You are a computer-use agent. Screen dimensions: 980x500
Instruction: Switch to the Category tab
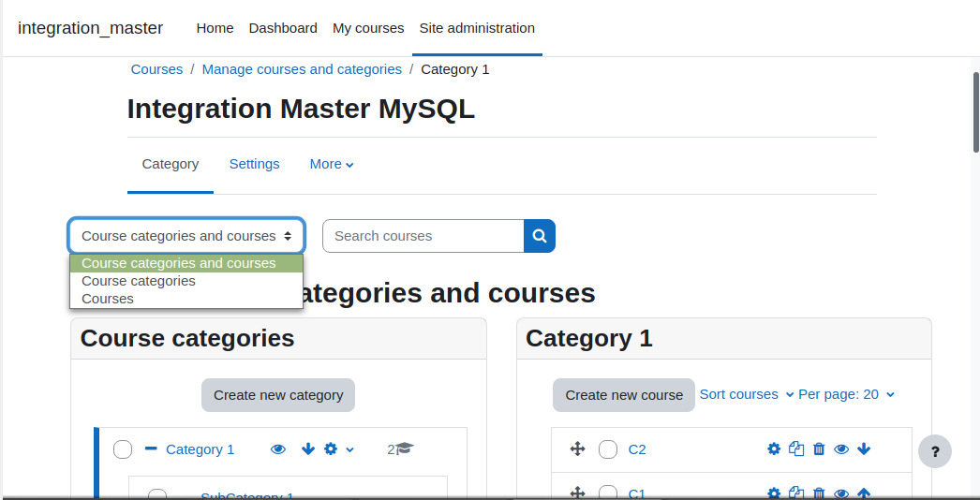point(170,164)
